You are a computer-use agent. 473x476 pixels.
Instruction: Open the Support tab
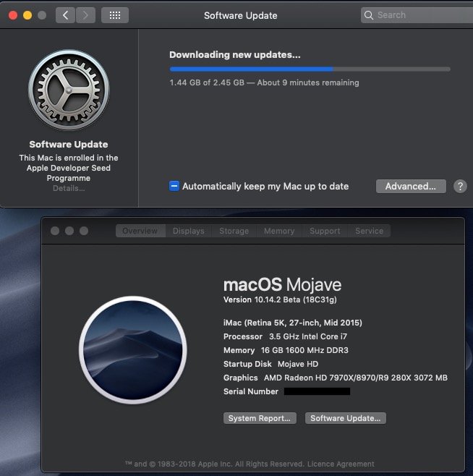[x=325, y=231]
